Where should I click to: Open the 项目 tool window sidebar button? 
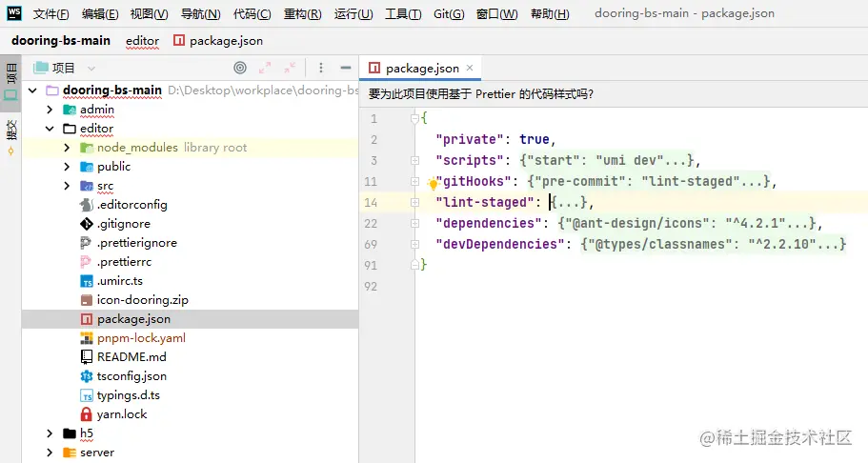[10, 81]
